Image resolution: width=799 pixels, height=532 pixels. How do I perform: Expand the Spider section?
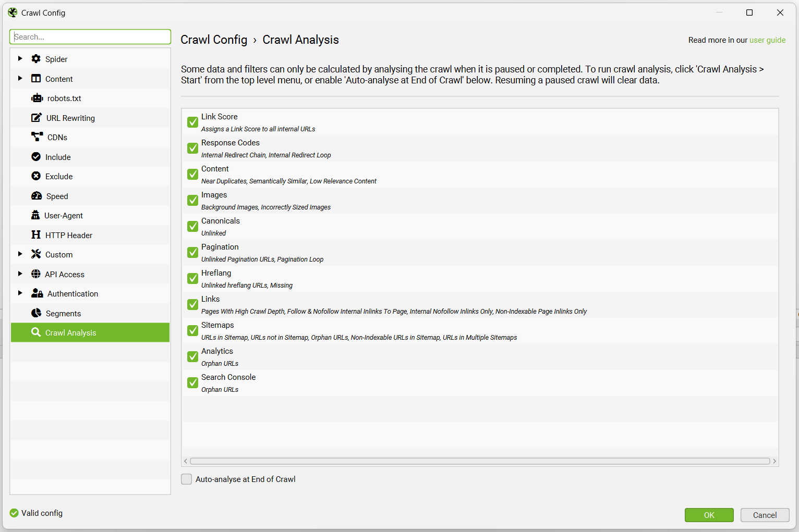(20, 59)
